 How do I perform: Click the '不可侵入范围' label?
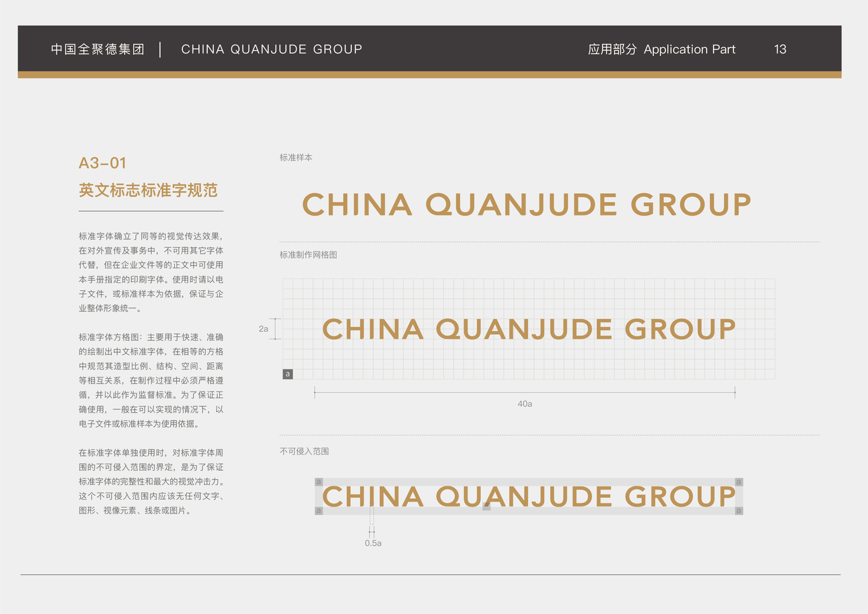[304, 451]
